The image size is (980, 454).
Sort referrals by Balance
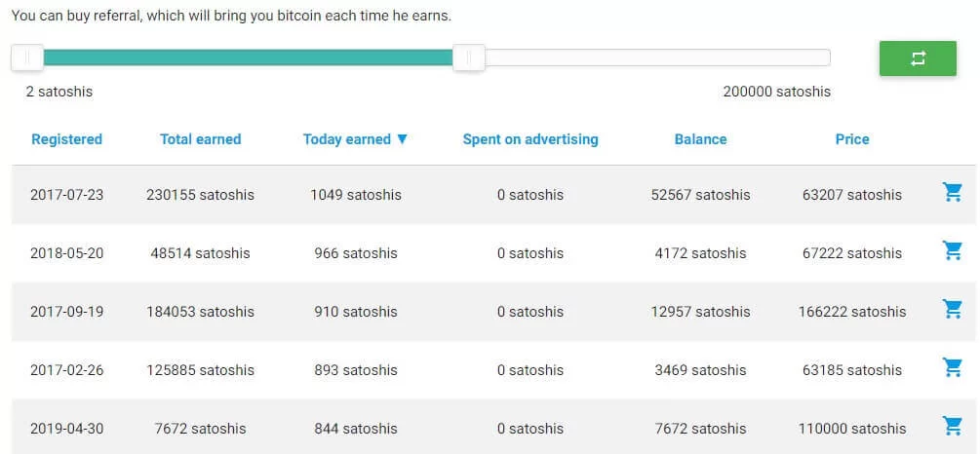pyautogui.click(x=700, y=139)
